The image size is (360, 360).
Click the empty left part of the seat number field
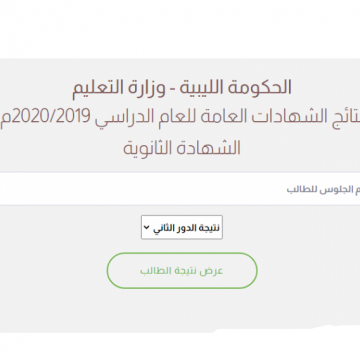(100, 189)
